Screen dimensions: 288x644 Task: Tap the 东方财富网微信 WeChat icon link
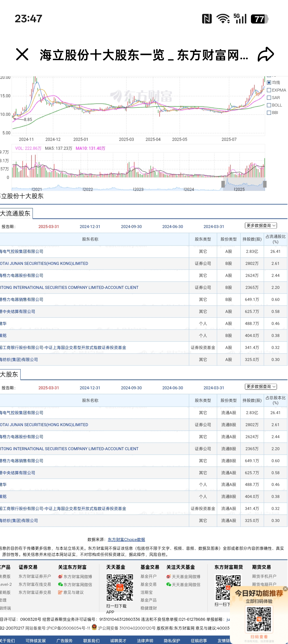pos(61,584)
